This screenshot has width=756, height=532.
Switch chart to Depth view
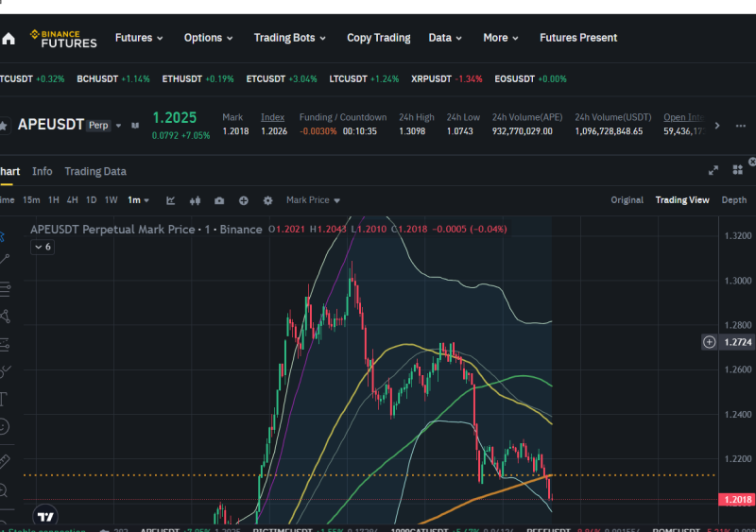(734, 200)
